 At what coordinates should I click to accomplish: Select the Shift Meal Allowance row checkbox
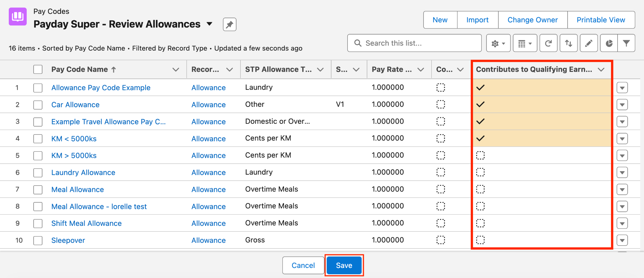38,223
